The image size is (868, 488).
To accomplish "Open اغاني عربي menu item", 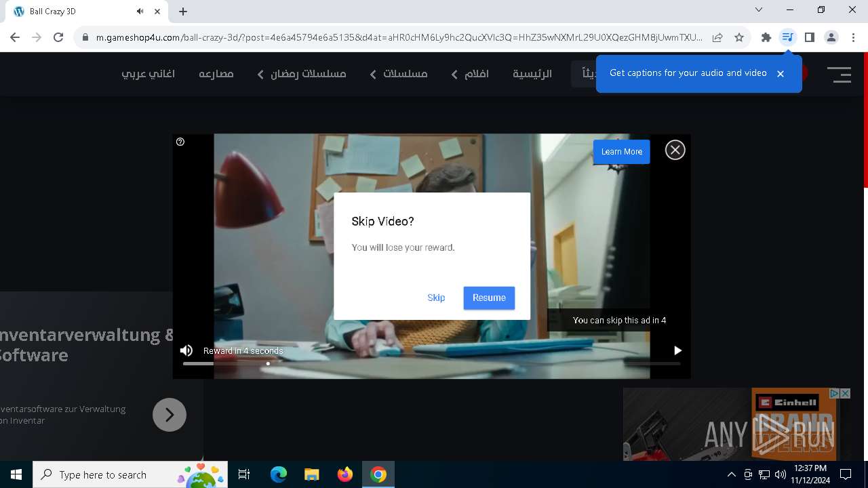I will tap(149, 74).
